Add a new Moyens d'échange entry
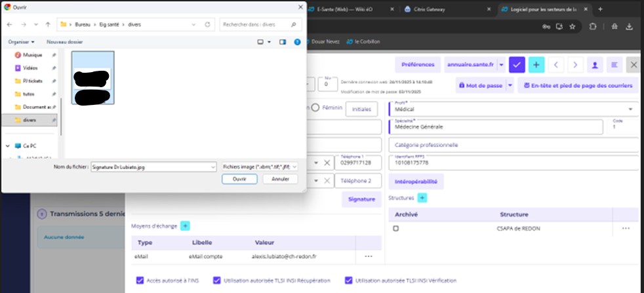644x293 pixels. point(186,225)
